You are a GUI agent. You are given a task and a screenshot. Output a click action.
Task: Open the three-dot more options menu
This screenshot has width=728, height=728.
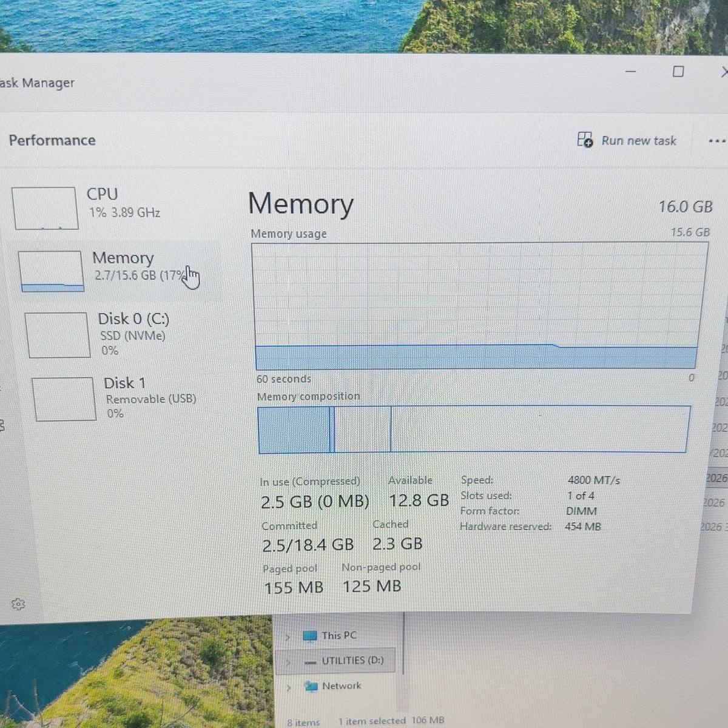coord(717,141)
